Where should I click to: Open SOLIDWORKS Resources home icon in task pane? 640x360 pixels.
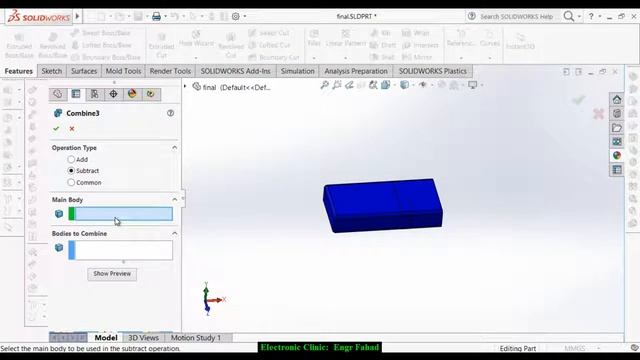click(617, 99)
